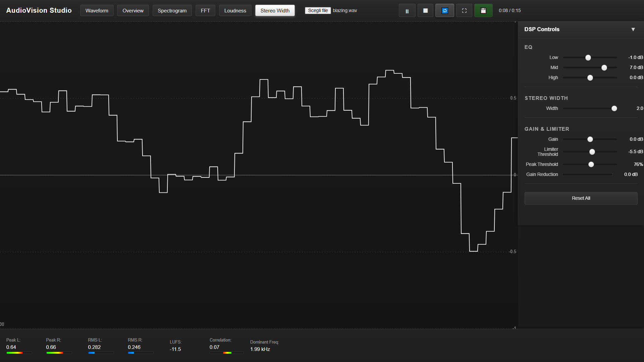Viewport: 644px width, 362px height.
Task: Switch to the Waveform view tab
Action: [x=97, y=11]
